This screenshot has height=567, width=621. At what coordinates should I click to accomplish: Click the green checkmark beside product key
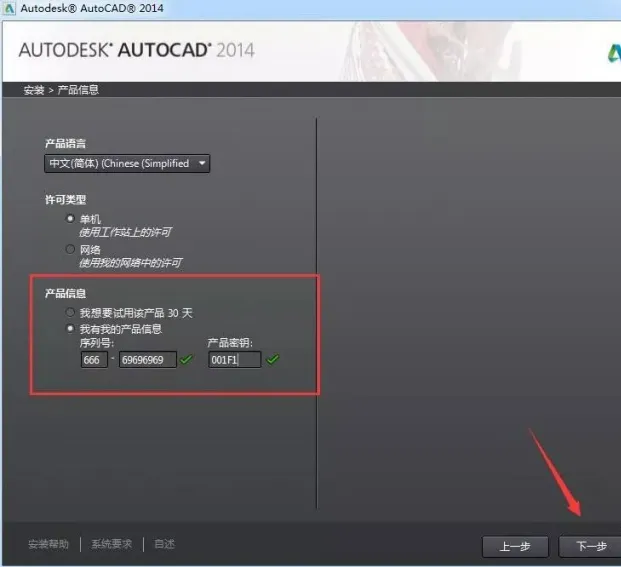click(273, 359)
